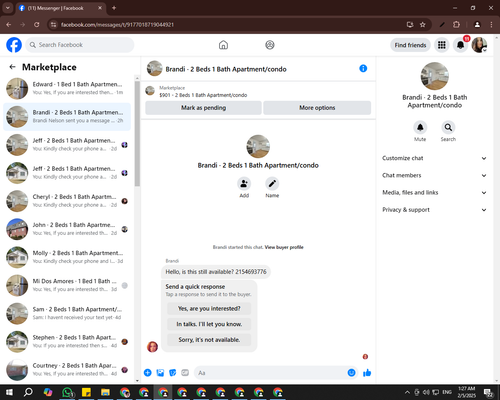This screenshot has width=500, height=400.
Task: Expand Chat members section
Action: point(434,175)
